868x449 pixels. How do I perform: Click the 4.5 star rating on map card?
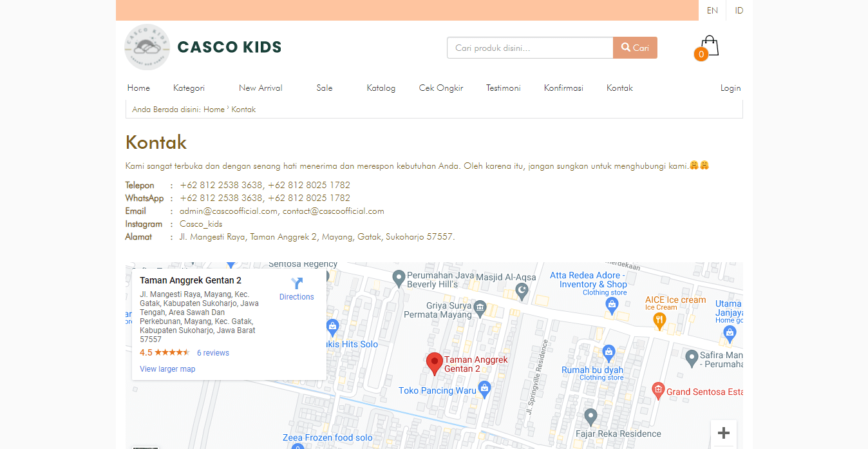(x=165, y=352)
